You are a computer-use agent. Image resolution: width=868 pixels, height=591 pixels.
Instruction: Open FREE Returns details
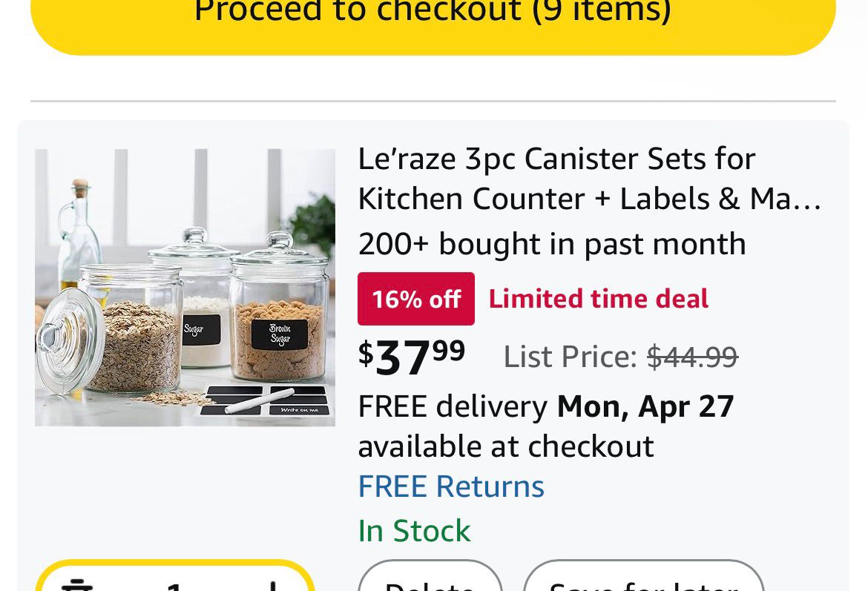pyautogui.click(x=451, y=486)
